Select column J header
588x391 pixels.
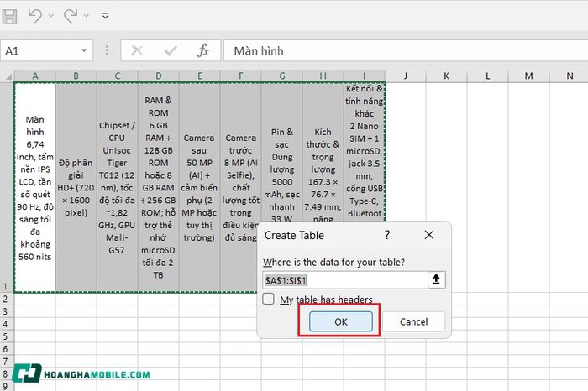(406, 76)
